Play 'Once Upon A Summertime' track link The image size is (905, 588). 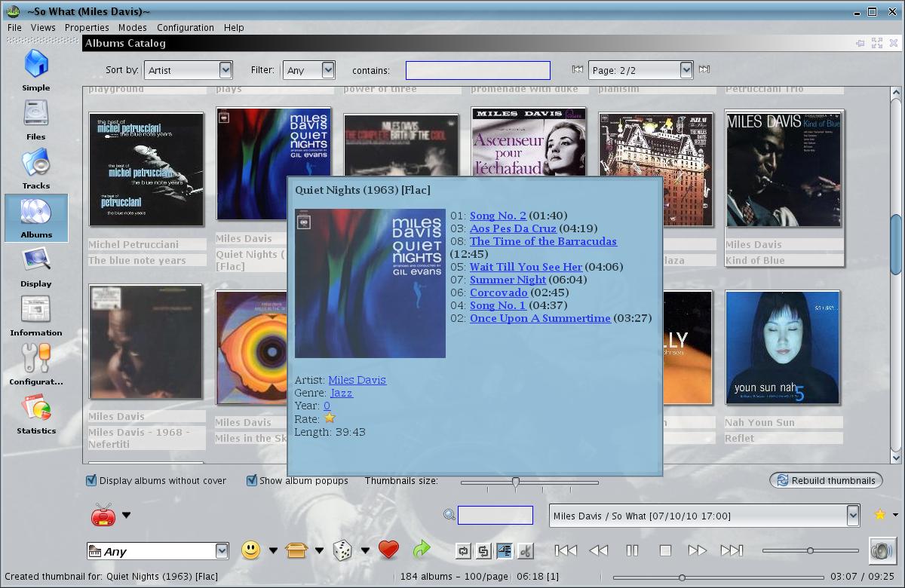[540, 318]
